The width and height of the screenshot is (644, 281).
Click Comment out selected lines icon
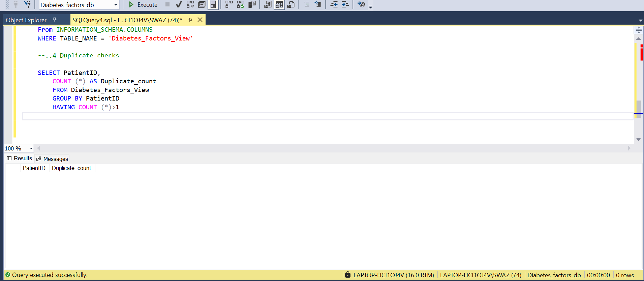click(307, 4)
